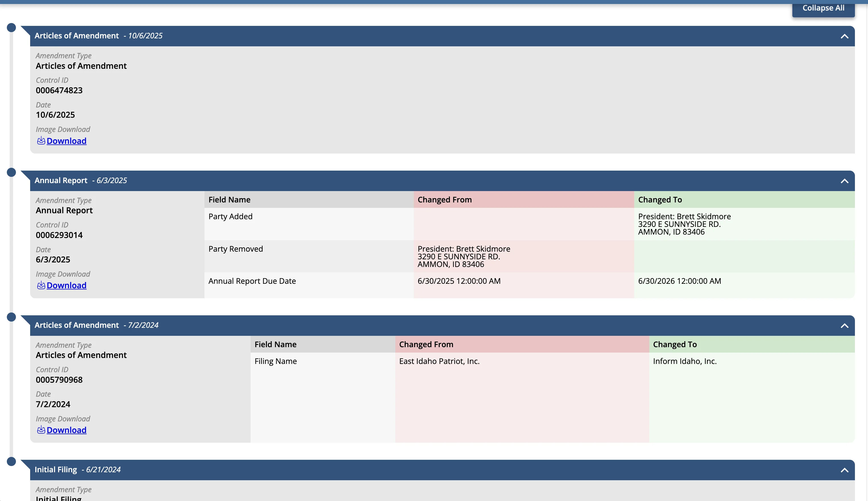Click the timeline dot next to Annual Report
This screenshot has height=501, width=868.
click(12, 172)
